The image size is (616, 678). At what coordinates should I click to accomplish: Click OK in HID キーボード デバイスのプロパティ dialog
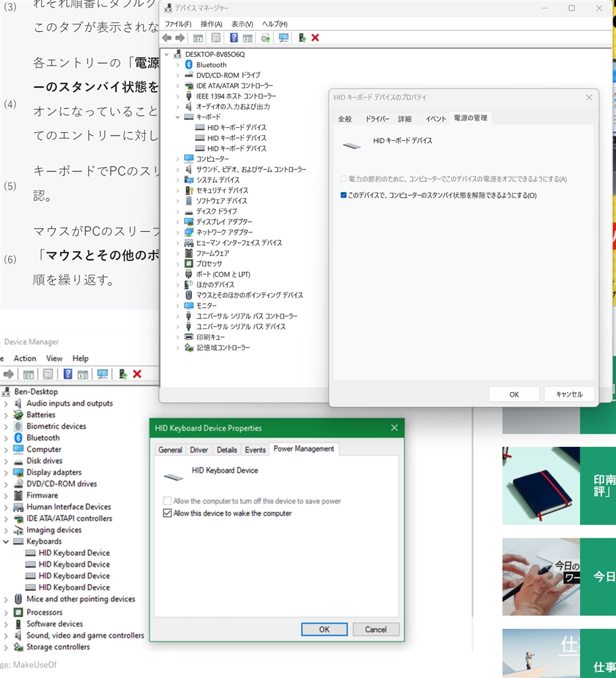pos(514,395)
